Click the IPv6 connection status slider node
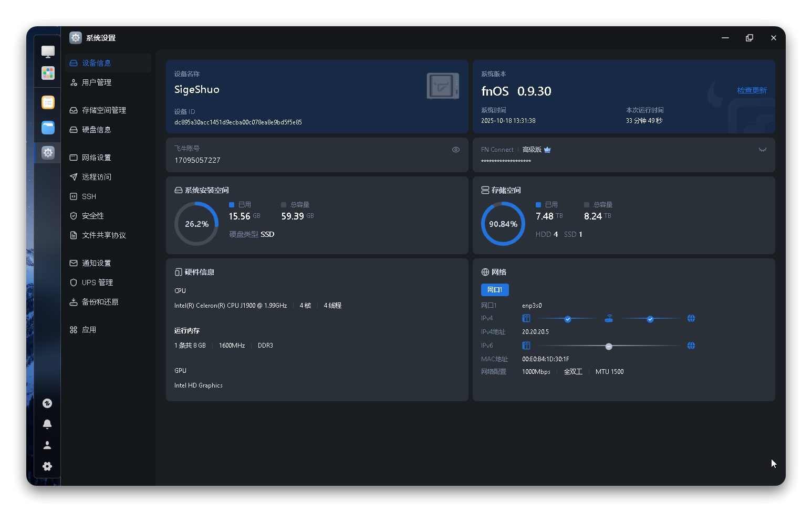This screenshot has height=512, width=812. [x=609, y=346]
